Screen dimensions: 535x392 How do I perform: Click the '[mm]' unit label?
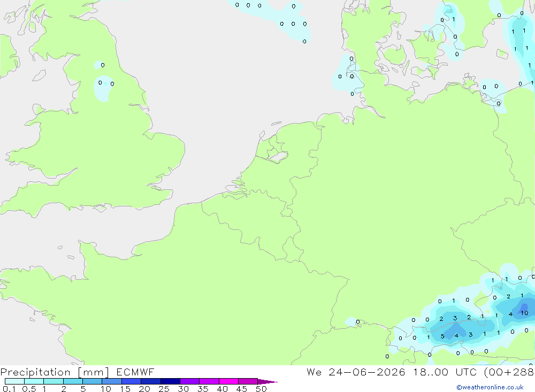(94, 372)
